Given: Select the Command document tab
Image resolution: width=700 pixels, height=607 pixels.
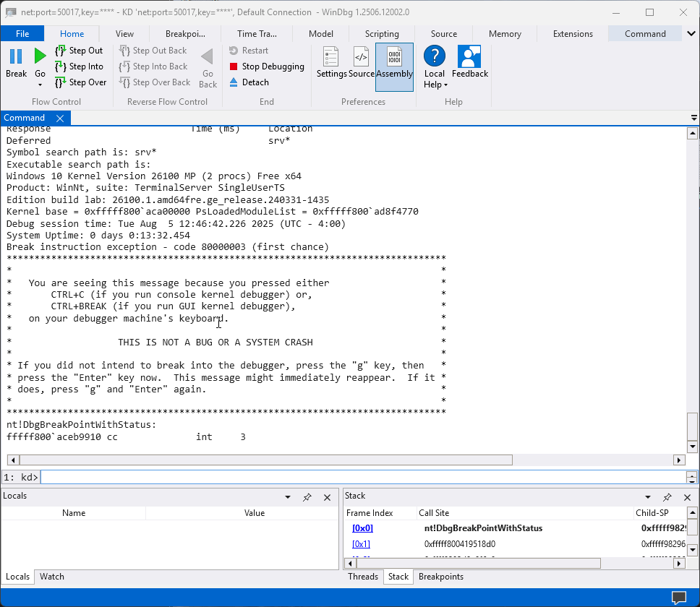Looking at the screenshot, I should point(25,118).
